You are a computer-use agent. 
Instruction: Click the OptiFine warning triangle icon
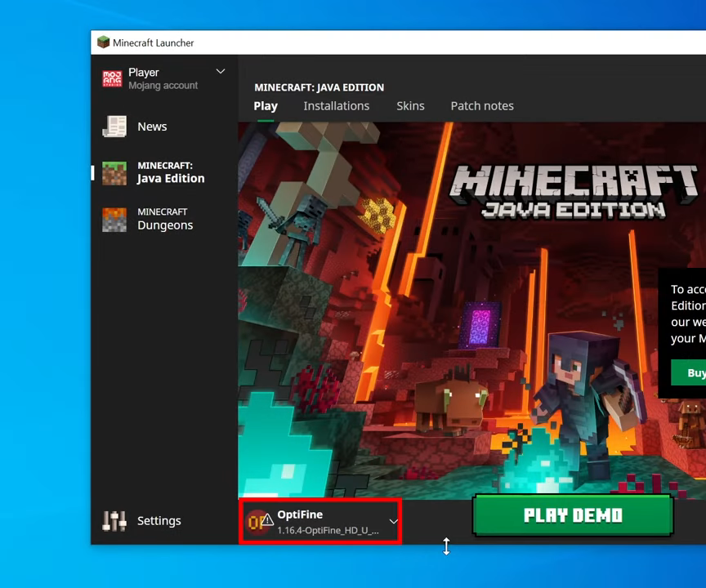[267, 520]
